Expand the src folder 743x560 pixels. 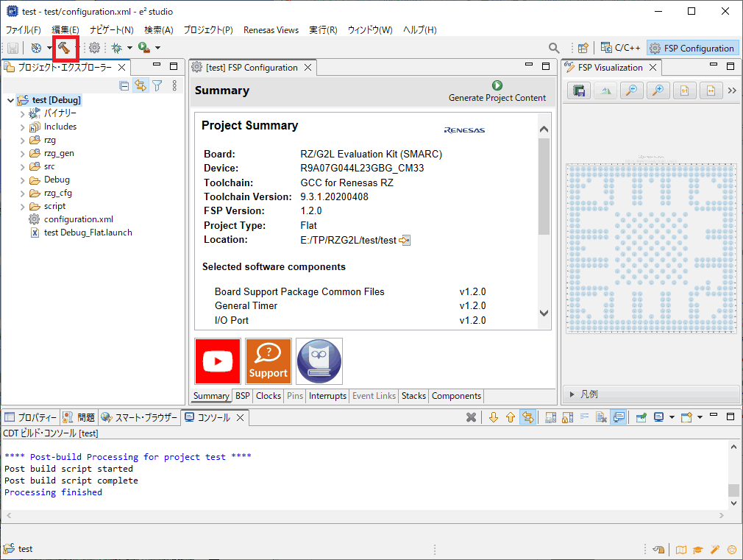click(x=22, y=167)
